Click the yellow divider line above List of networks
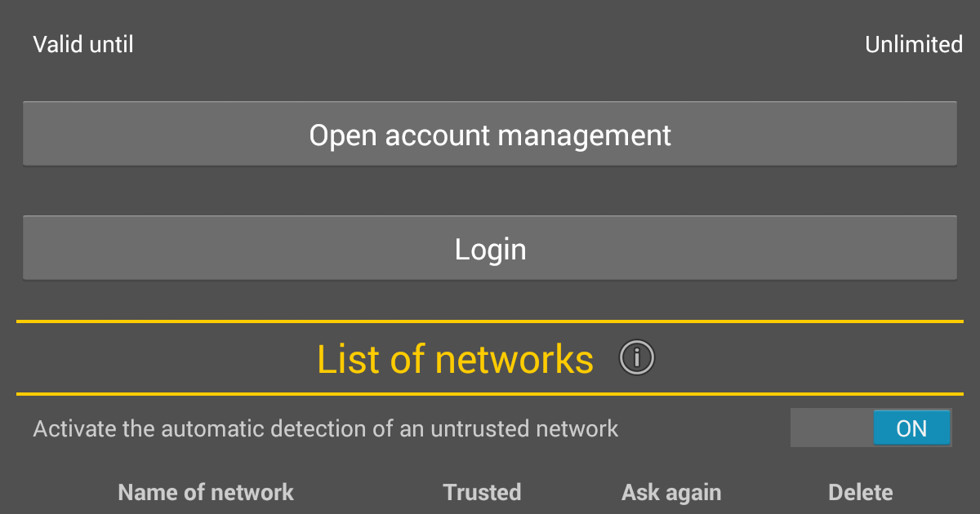 click(x=490, y=321)
